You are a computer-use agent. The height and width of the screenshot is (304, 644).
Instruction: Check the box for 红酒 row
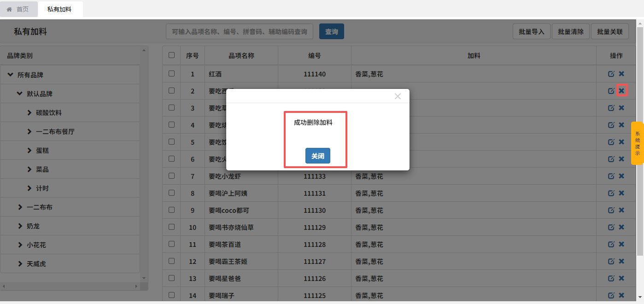point(172,73)
